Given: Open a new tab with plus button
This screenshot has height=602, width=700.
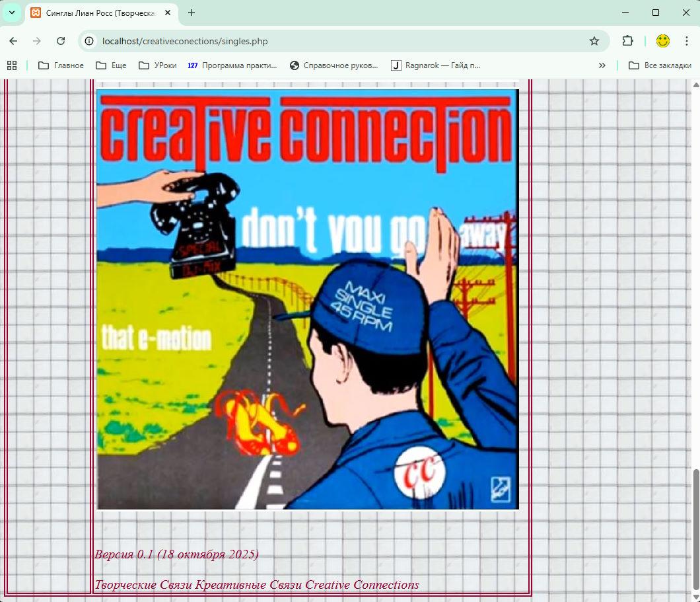Looking at the screenshot, I should point(192,13).
